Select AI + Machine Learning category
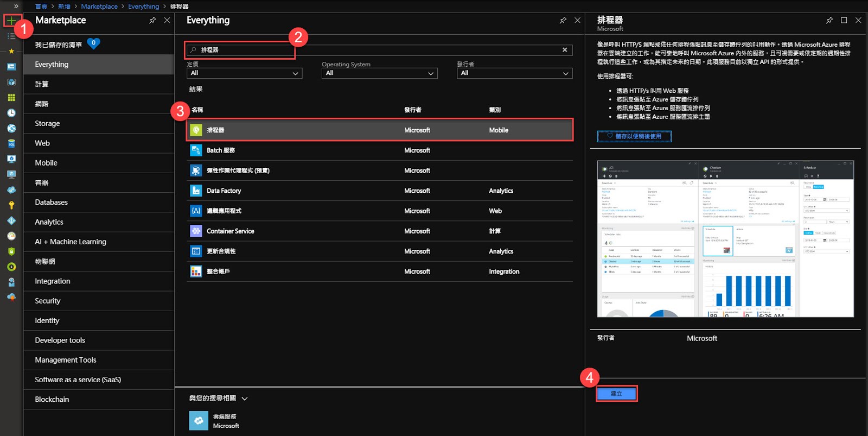This screenshot has width=868, height=436. (99, 242)
